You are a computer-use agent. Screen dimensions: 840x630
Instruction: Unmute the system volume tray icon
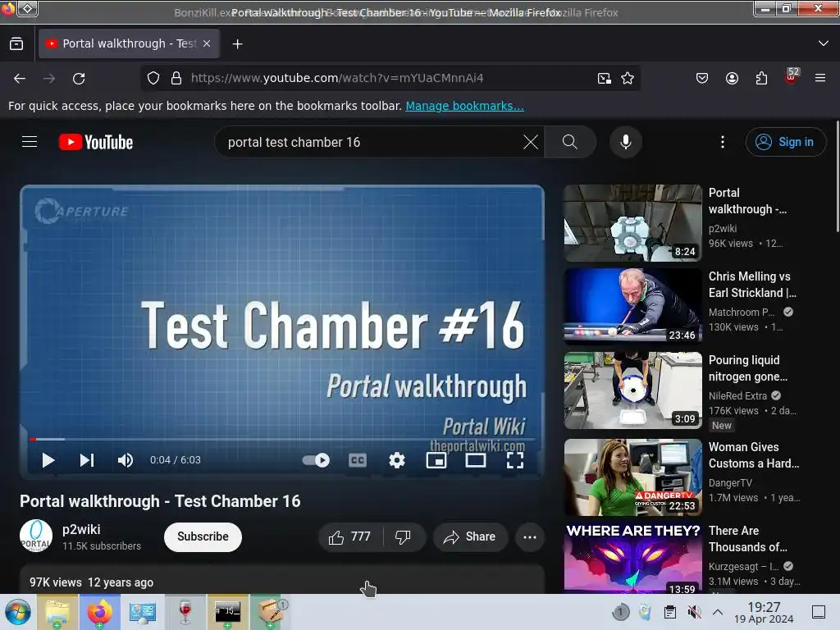694,612
